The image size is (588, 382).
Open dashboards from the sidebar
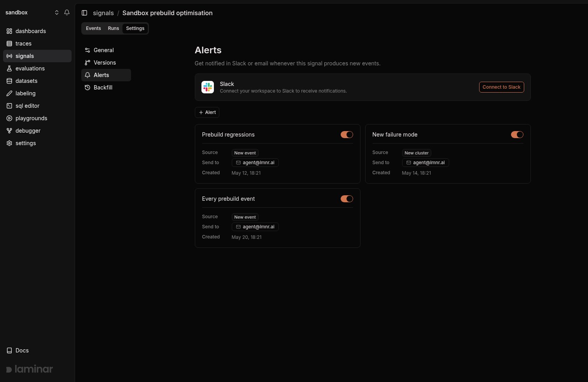pyautogui.click(x=37, y=31)
